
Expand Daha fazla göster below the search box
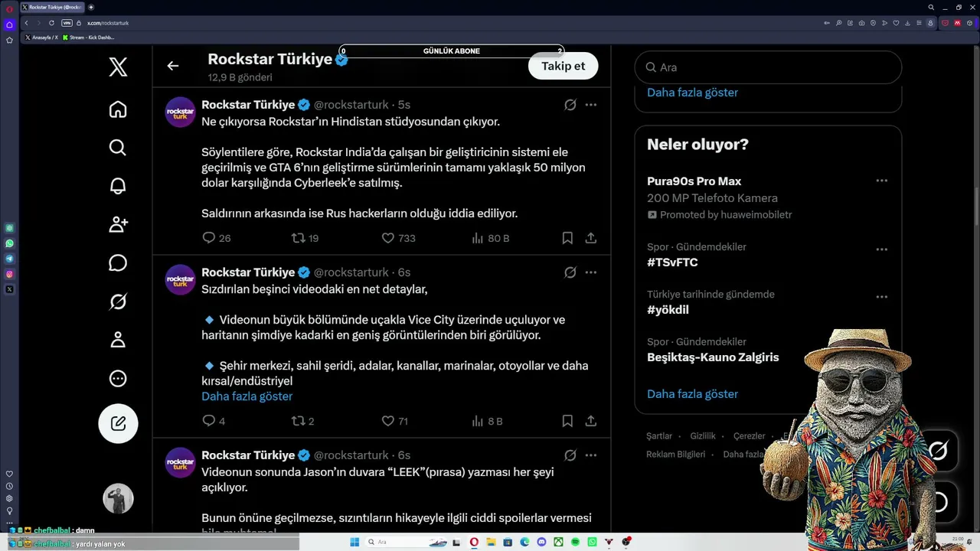(x=692, y=93)
